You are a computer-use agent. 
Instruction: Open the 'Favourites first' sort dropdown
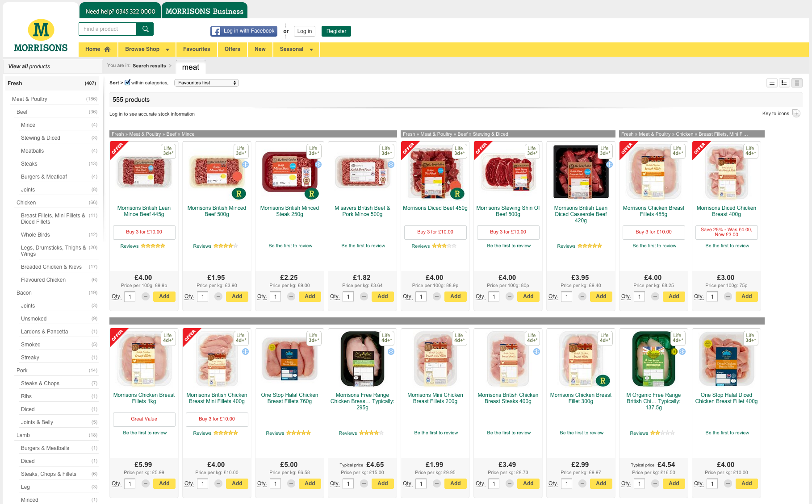tap(206, 83)
